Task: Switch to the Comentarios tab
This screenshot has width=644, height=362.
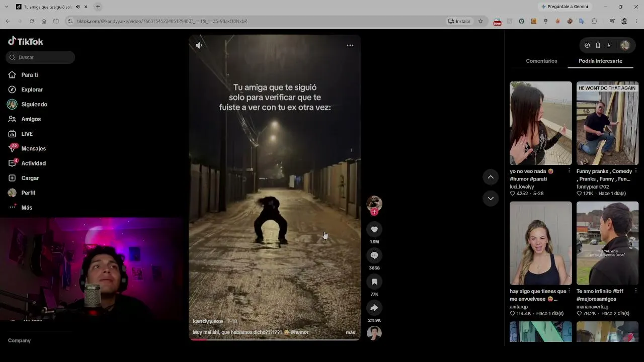Action: pyautogui.click(x=541, y=61)
